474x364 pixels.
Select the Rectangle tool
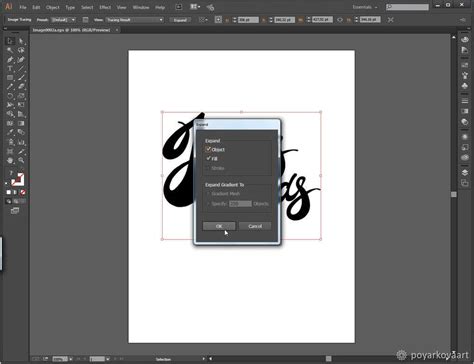click(10, 78)
